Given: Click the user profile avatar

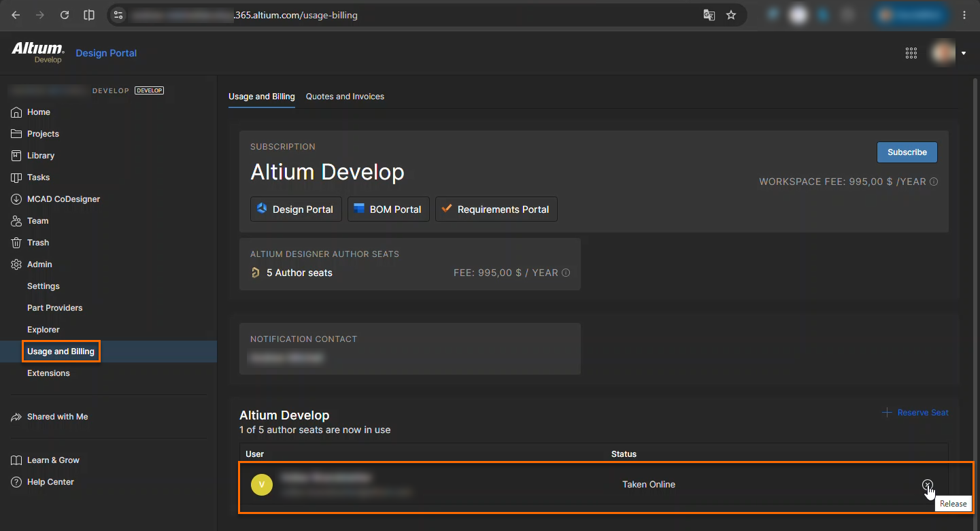Looking at the screenshot, I should coord(943,53).
